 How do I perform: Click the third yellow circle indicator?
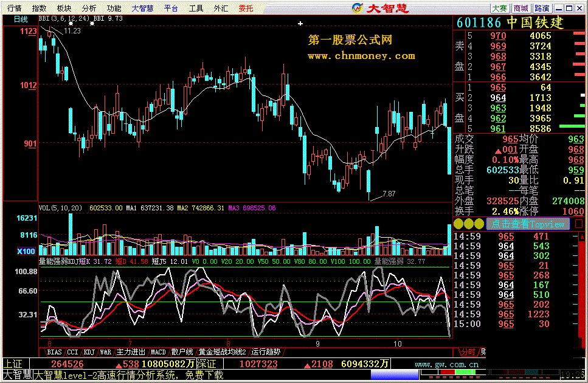(479, 224)
